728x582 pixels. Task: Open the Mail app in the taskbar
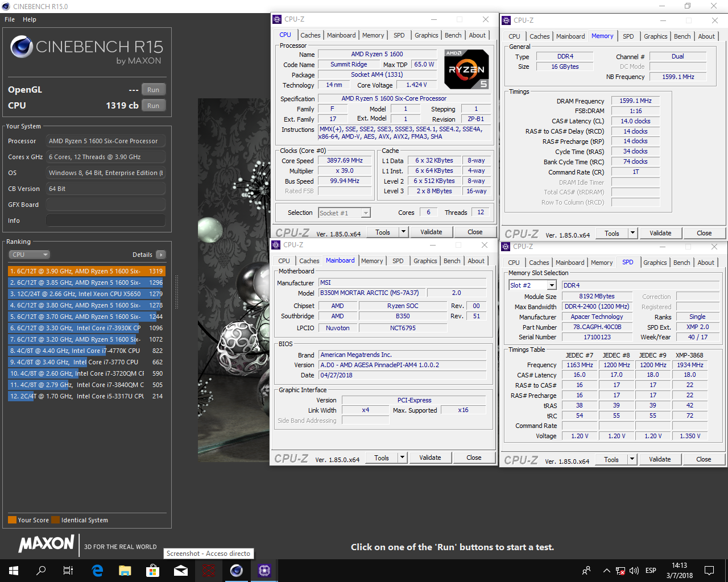(x=181, y=571)
